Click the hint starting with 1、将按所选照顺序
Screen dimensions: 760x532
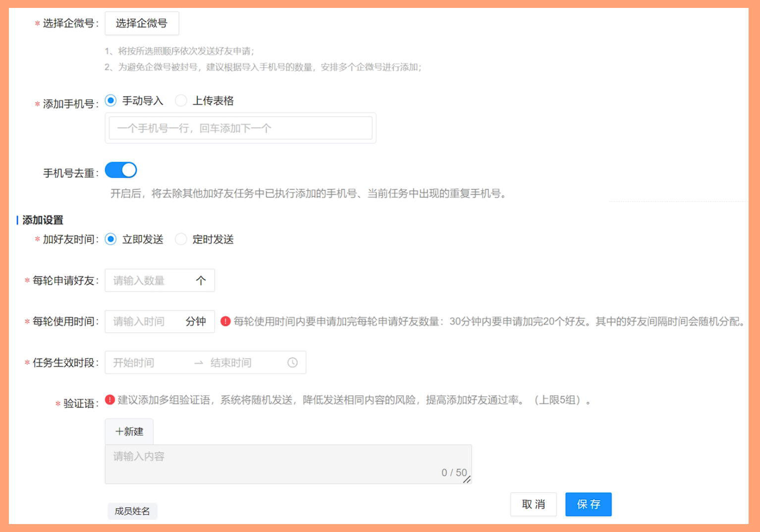(x=179, y=51)
